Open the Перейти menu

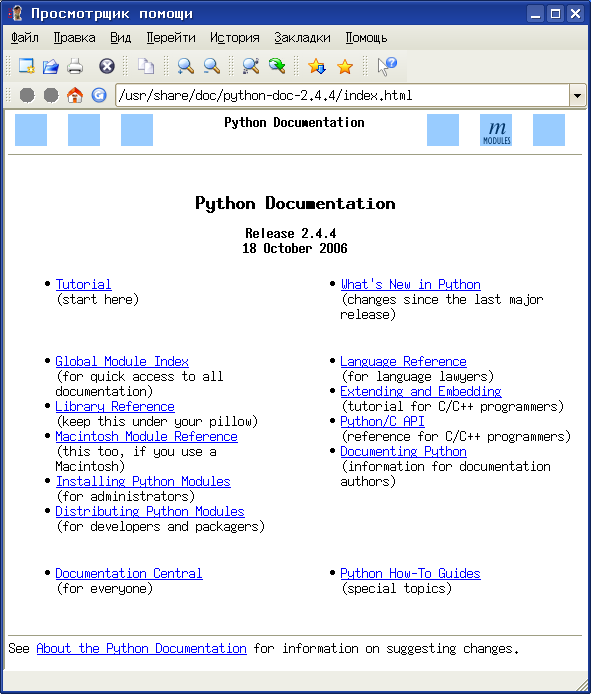click(x=171, y=38)
